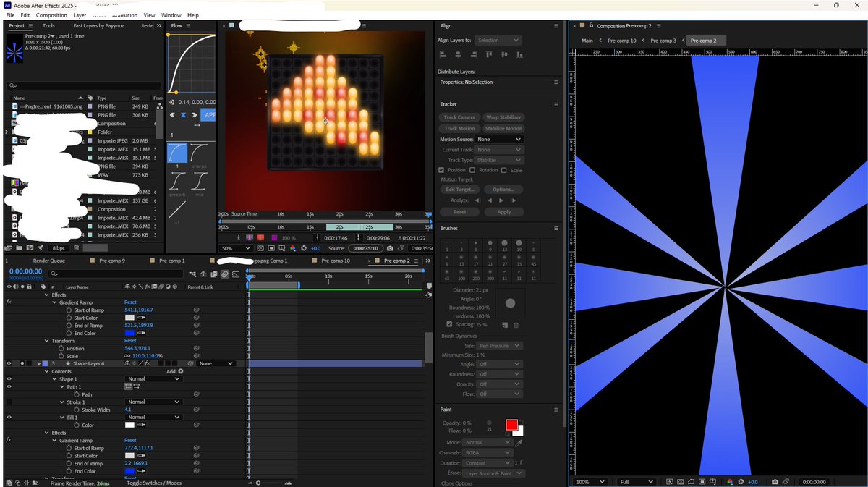The image size is (868, 487).
Task: Select the first curve preset in Flow panel
Action: tap(177, 153)
